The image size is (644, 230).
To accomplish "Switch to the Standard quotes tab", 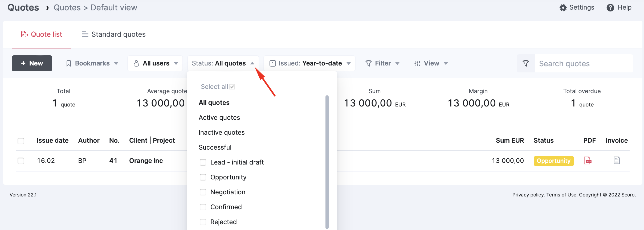I will point(114,34).
